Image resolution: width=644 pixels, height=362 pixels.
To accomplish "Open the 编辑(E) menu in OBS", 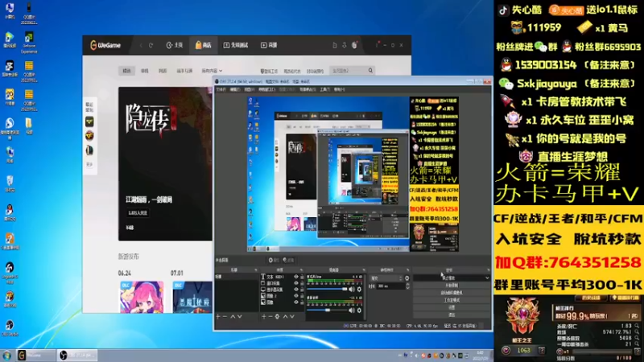I will [x=234, y=89].
